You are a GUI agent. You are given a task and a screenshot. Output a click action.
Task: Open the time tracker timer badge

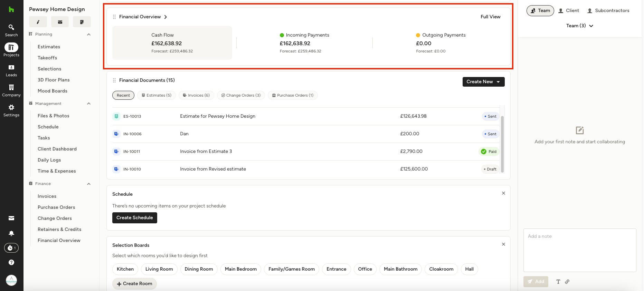[11, 248]
